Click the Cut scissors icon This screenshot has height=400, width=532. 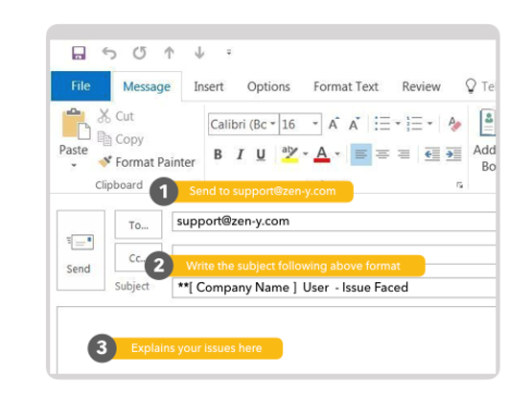(104, 116)
